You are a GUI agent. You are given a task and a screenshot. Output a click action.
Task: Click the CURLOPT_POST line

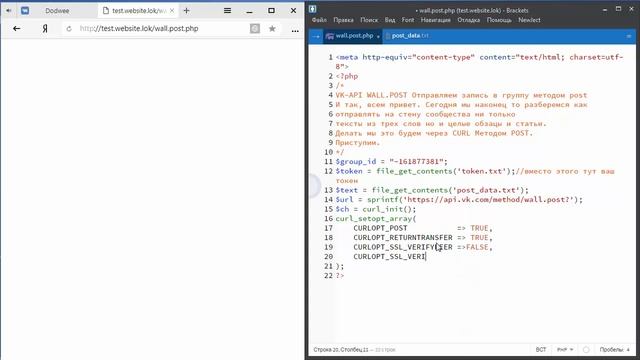(423, 228)
